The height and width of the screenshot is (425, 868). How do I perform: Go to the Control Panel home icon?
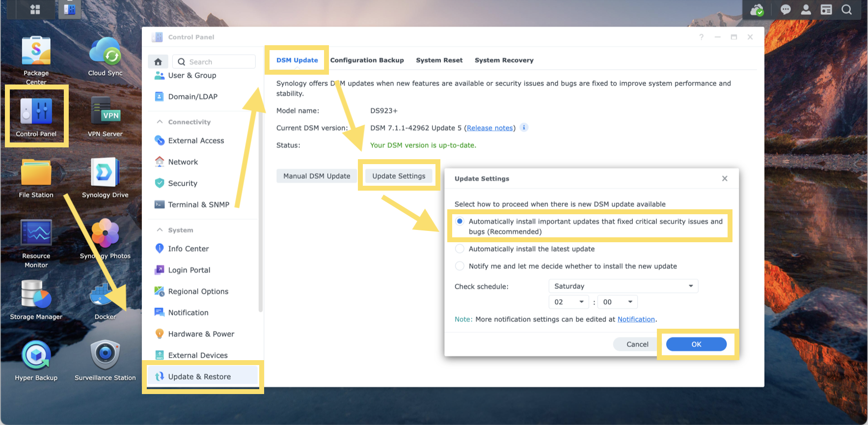point(158,62)
